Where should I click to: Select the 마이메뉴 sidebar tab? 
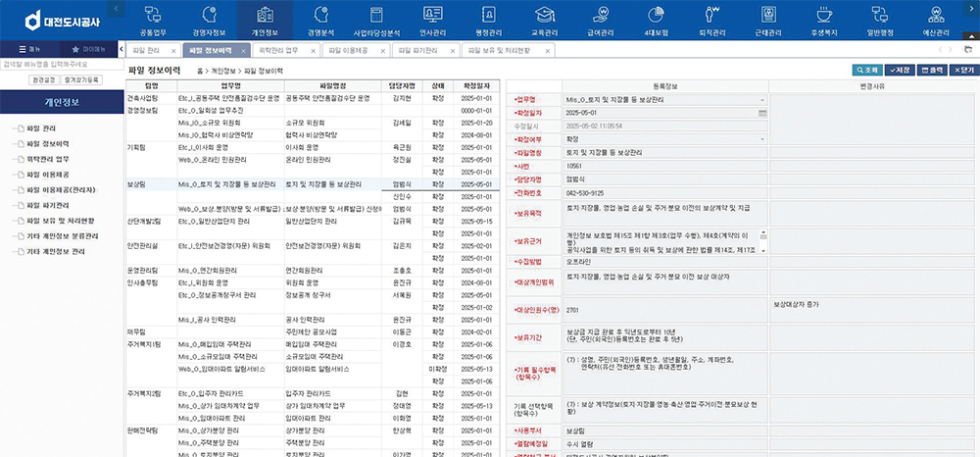pyautogui.click(x=88, y=49)
